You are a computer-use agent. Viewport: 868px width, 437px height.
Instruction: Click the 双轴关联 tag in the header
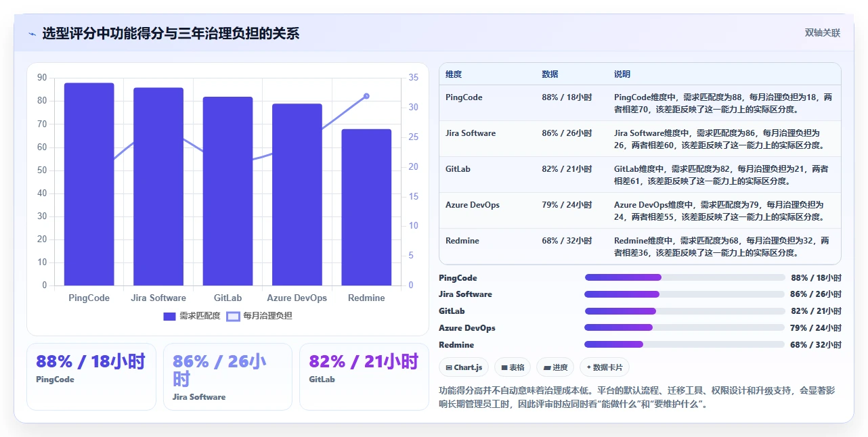[823, 32]
